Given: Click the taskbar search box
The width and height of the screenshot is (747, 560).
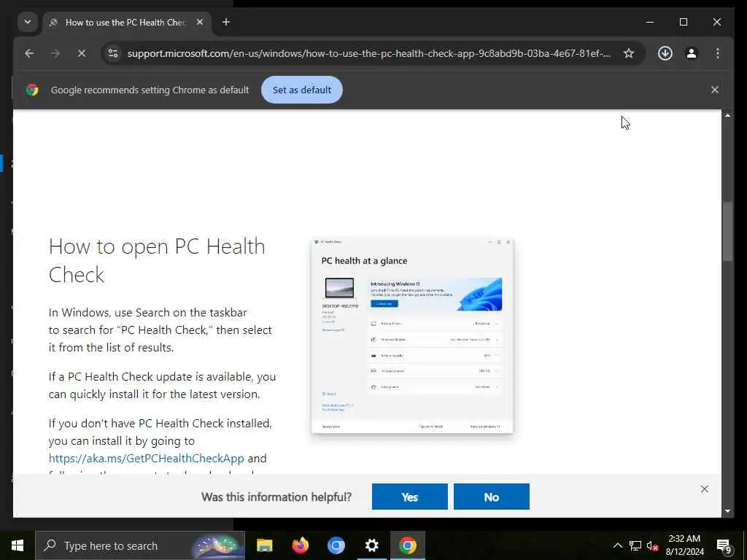Looking at the screenshot, I should [x=140, y=545].
